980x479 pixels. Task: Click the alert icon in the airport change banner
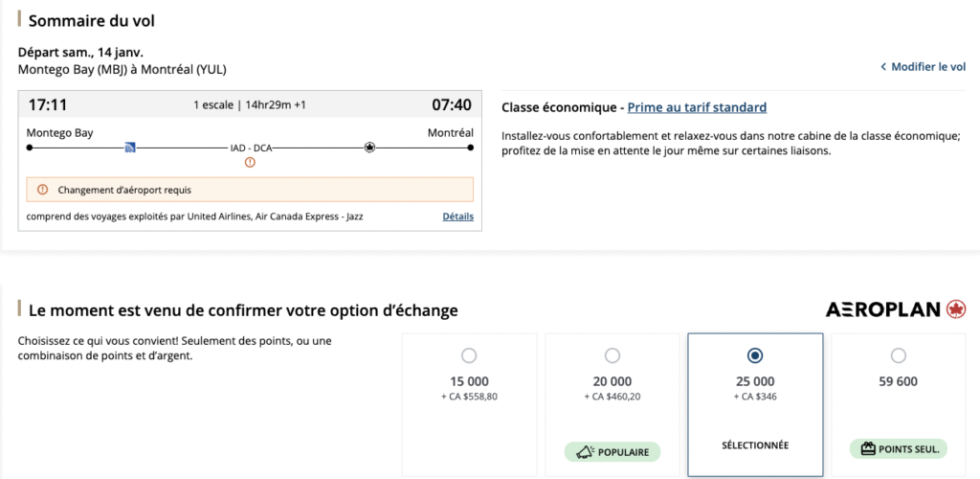tap(42, 190)
